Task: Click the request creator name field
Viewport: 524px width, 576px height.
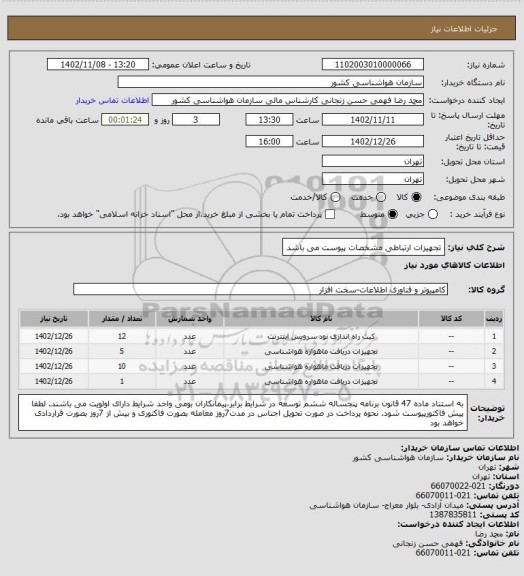Action: click(288, 100)
